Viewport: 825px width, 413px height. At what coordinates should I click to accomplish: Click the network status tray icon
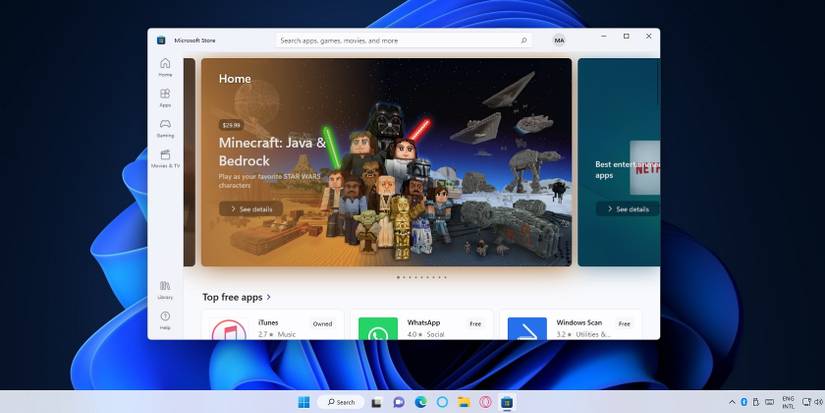click(806, 402)
